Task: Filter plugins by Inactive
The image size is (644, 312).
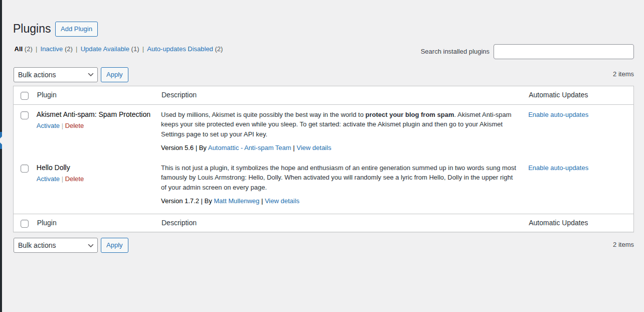Action: click(52, 49)
